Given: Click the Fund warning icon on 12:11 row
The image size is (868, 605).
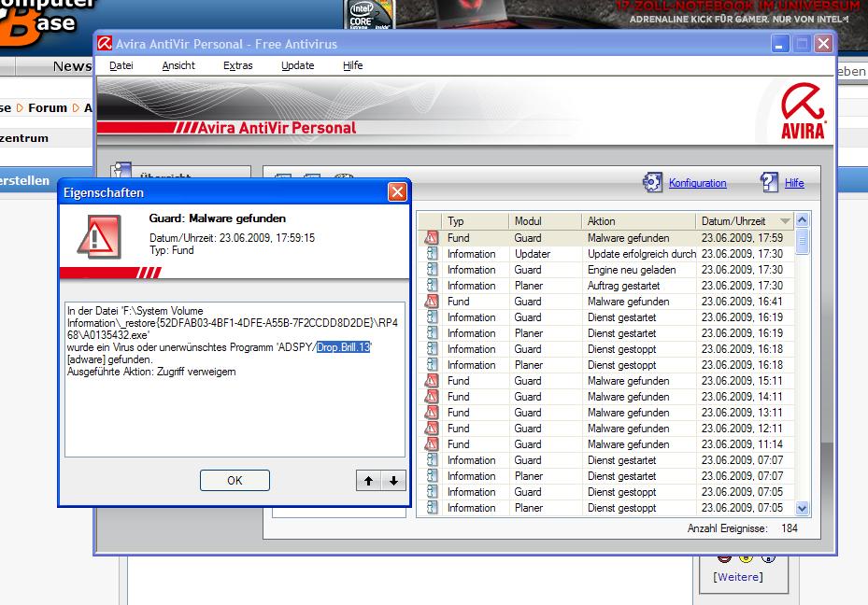Looking at the screenshot, I should [432, 429].
